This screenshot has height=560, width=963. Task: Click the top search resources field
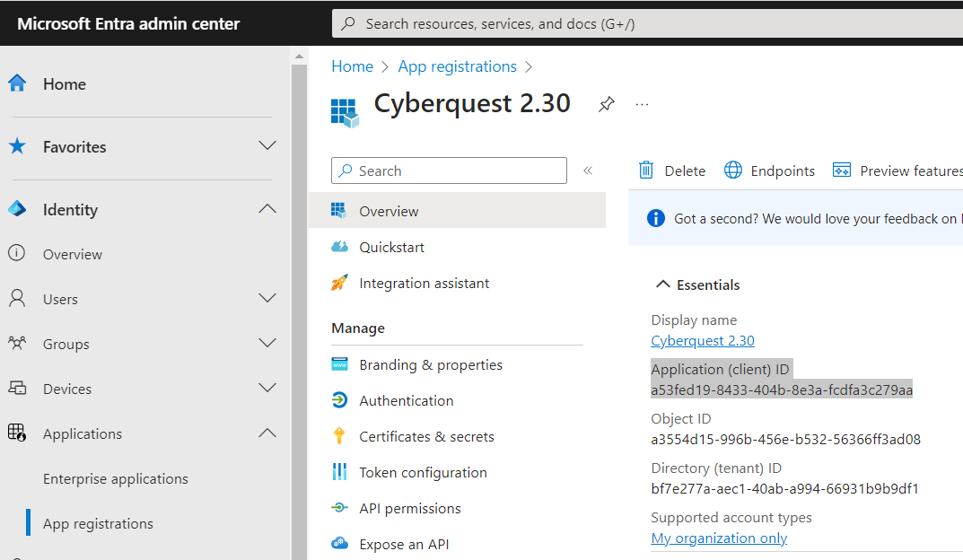647,23
